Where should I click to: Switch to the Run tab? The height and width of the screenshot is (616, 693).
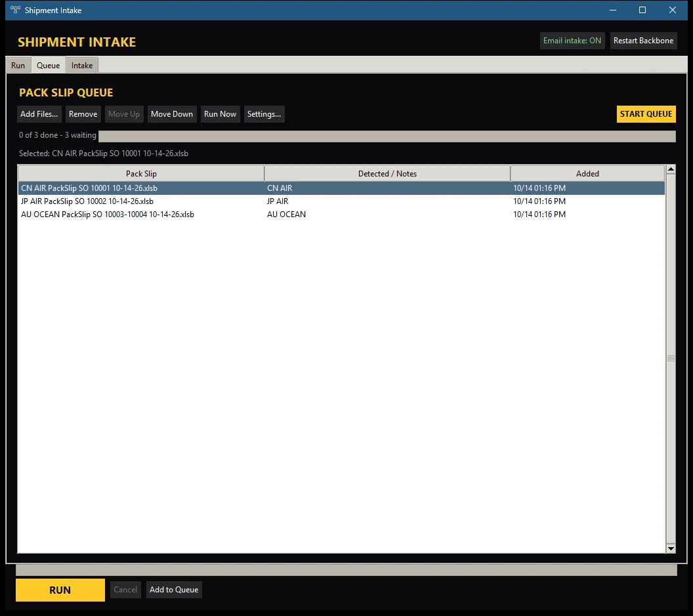[18, 66]
